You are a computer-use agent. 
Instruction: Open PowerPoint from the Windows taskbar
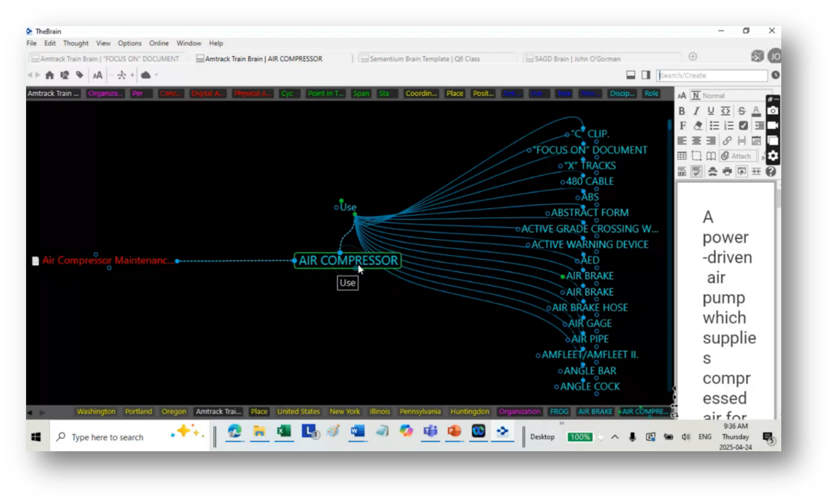click(x=454, y=431)
